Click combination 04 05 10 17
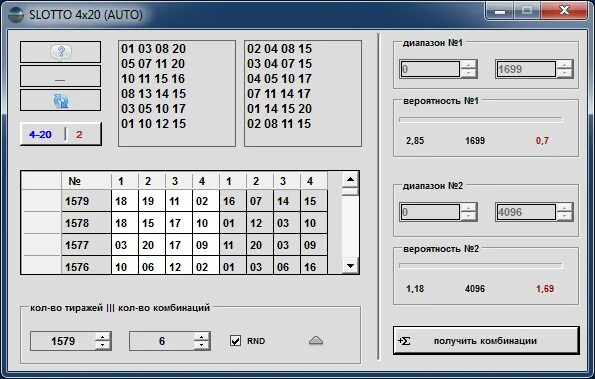Image resolution: width=595 pixels, height=379 pixels. pos(279,79)
